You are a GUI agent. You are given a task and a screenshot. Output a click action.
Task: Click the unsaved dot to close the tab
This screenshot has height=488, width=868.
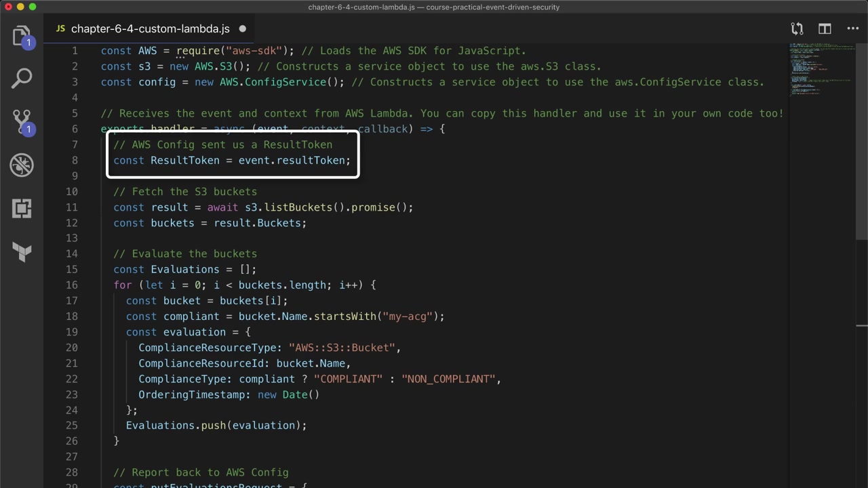pos(242,29)
